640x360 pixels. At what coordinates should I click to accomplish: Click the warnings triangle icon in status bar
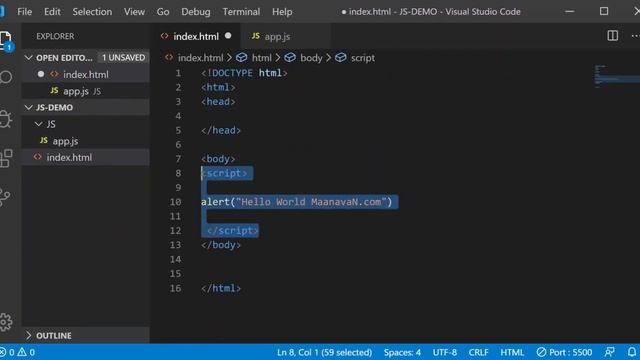(x=22, y=352)
